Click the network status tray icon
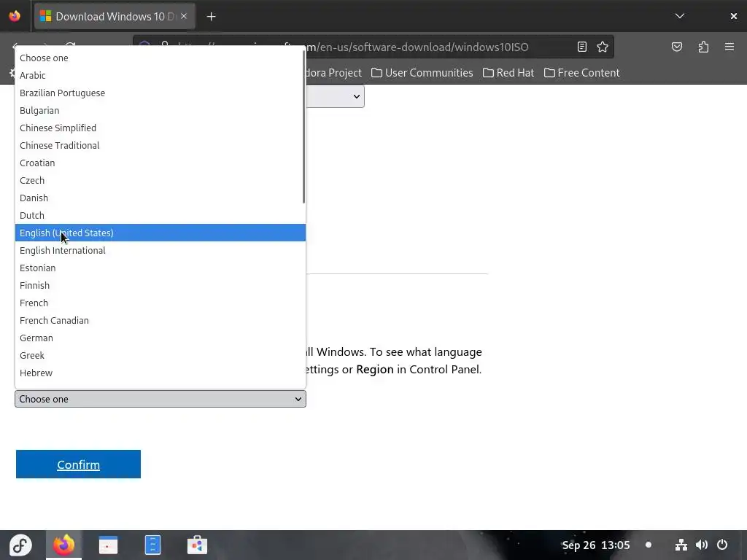The image size is (747, 560). pyautogui.click(x=681, y=545)
